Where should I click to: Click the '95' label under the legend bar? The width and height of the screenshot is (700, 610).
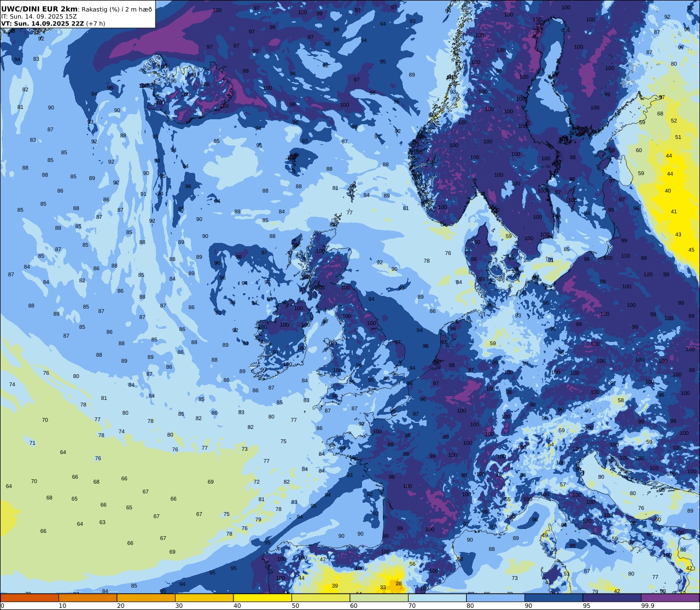coord(587,606)
